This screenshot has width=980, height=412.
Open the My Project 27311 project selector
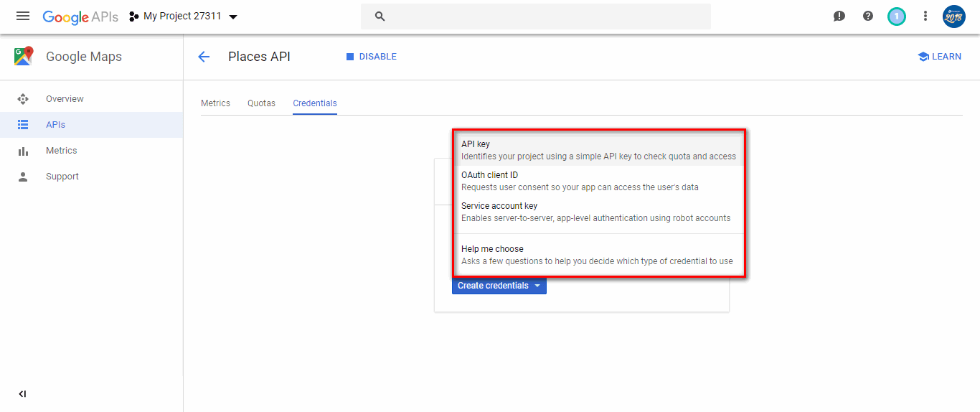click(x=183, y=17)
